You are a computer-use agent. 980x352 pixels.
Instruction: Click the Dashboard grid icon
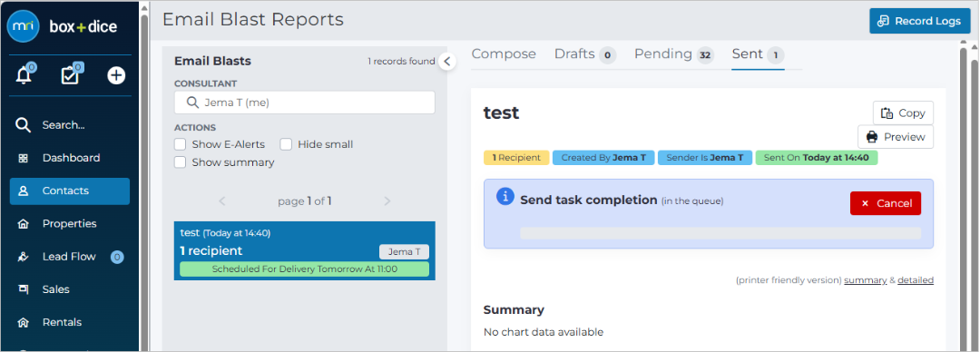click(23, 158)
